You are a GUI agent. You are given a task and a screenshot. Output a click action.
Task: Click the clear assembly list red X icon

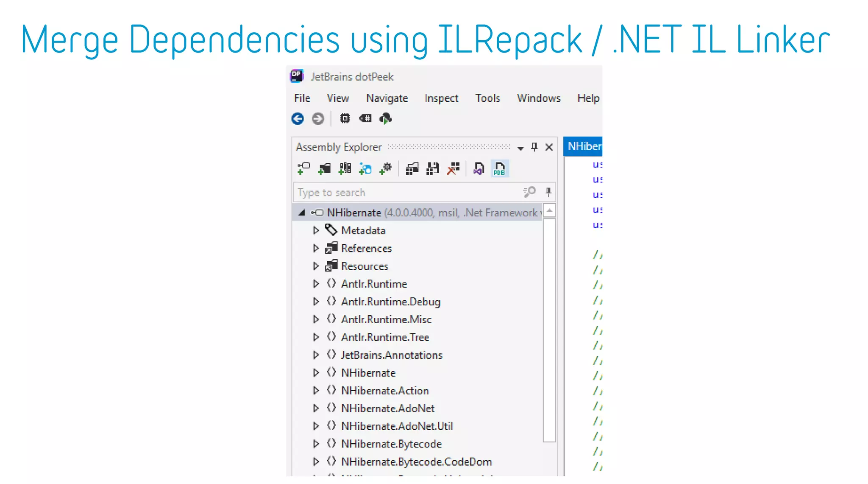click(453, 169)
